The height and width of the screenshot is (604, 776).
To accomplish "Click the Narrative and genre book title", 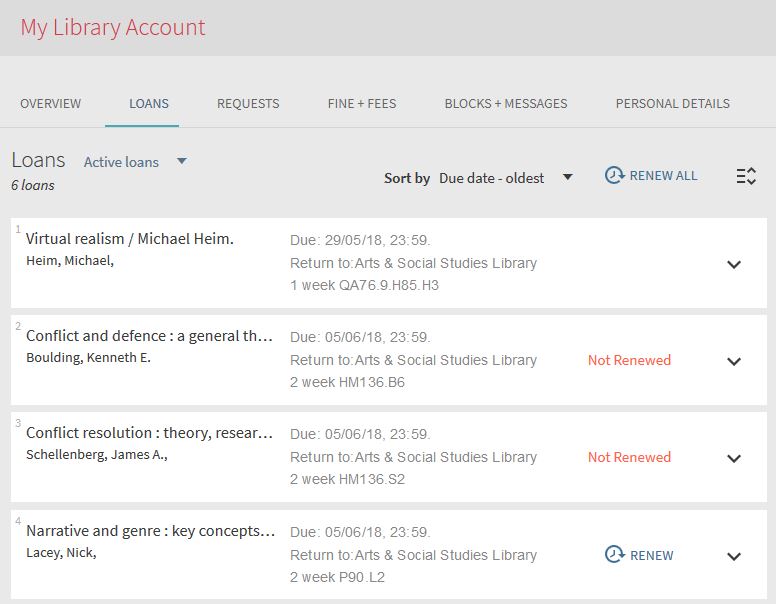I will point(150,530).
